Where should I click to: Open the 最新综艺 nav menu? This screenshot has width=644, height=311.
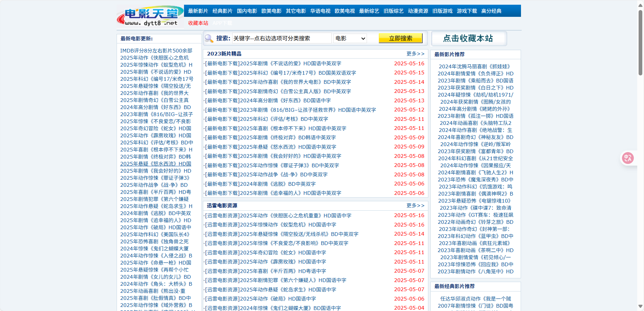click(369, 11)
